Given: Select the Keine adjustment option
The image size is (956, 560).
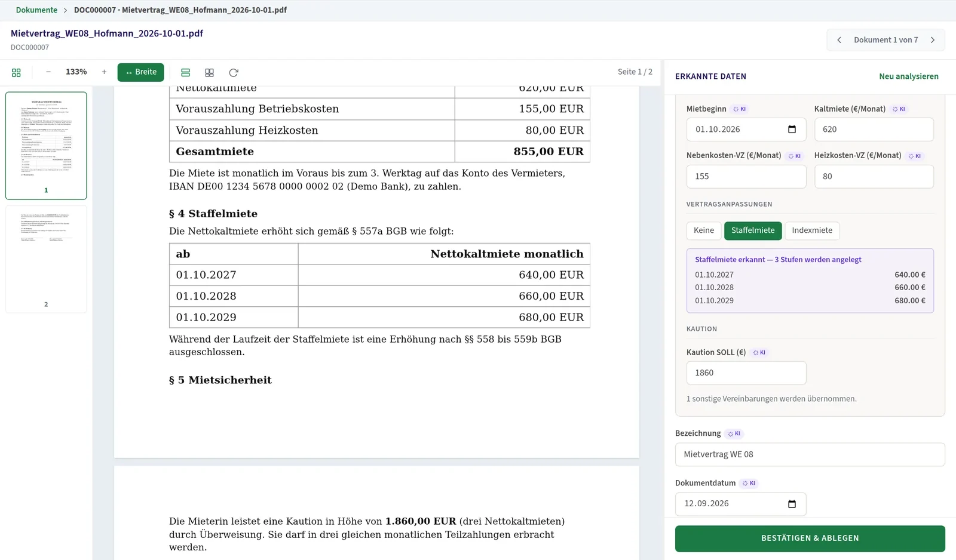Looking at the screenshot, I should coord(704,230).
